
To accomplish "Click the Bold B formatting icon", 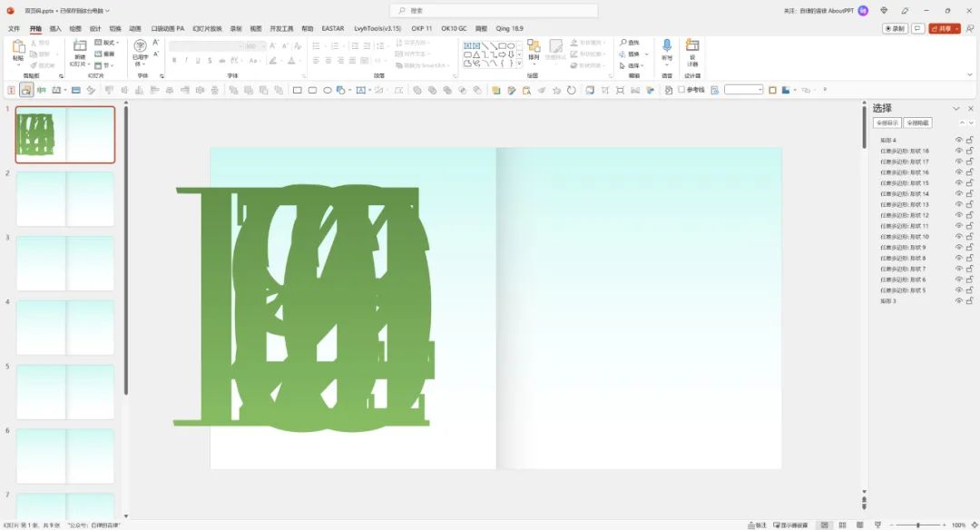I will click(174, 61).
